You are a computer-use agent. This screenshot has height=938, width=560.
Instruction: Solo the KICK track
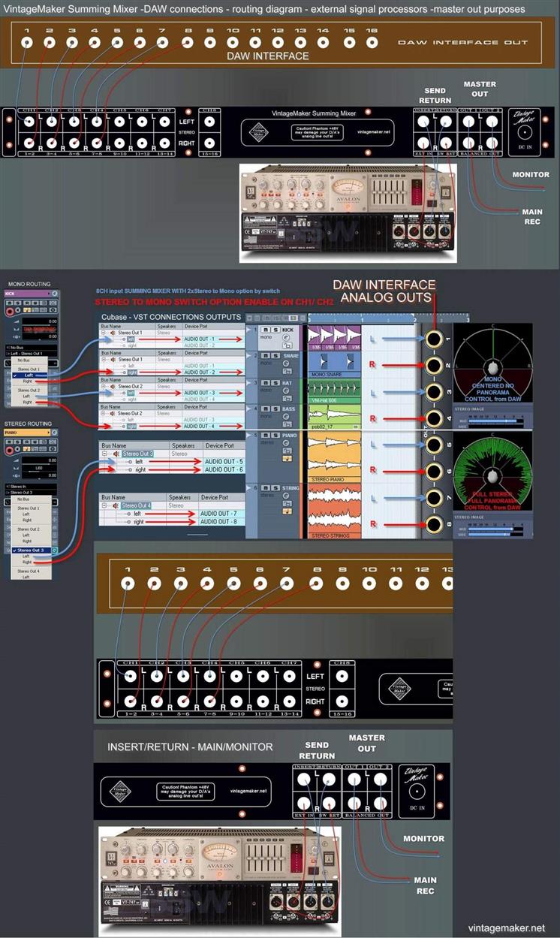(x=275, y=330)
